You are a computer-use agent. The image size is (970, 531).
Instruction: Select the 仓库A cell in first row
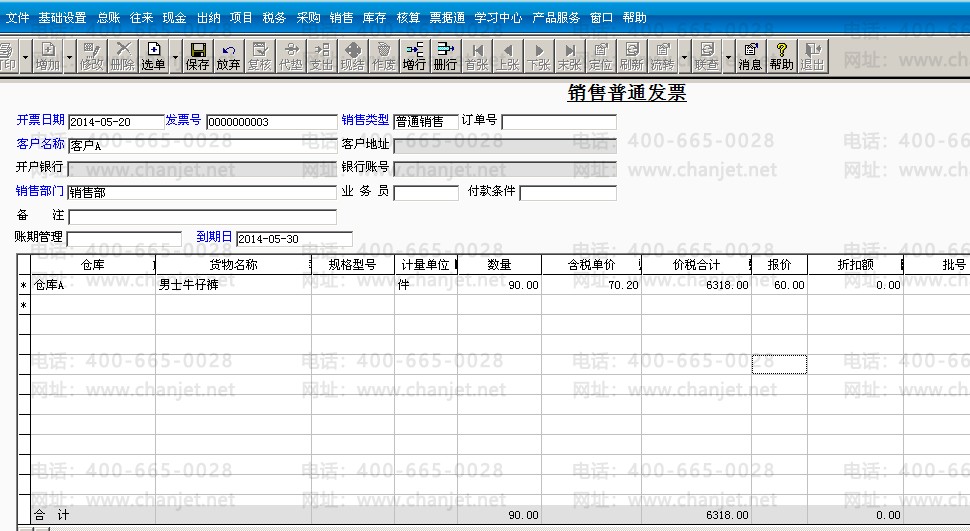pyautogui.click(x=93, y=285)
